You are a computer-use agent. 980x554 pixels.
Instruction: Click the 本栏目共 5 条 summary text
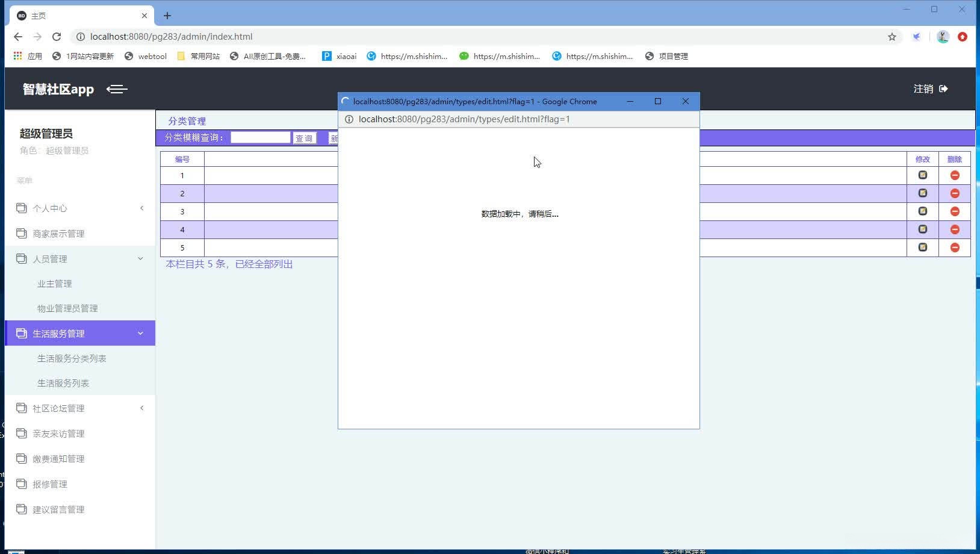pyautogui.click(x=229, y=264)
